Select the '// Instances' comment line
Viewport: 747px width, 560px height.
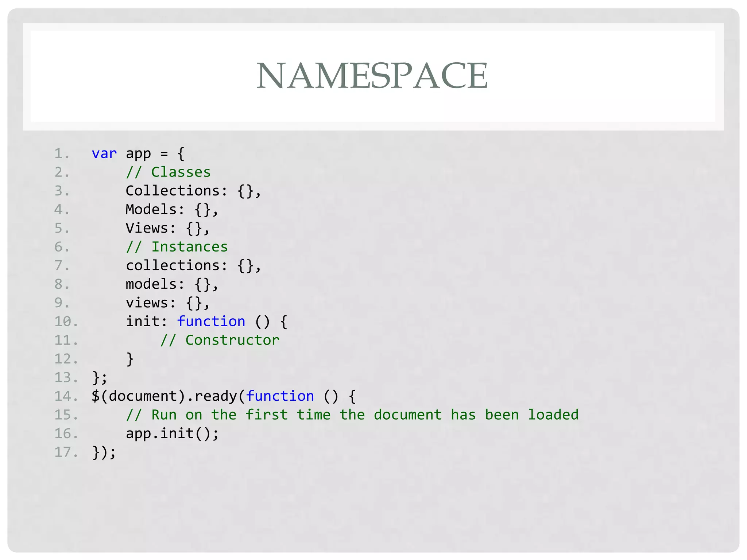click(x=177, y=247)
